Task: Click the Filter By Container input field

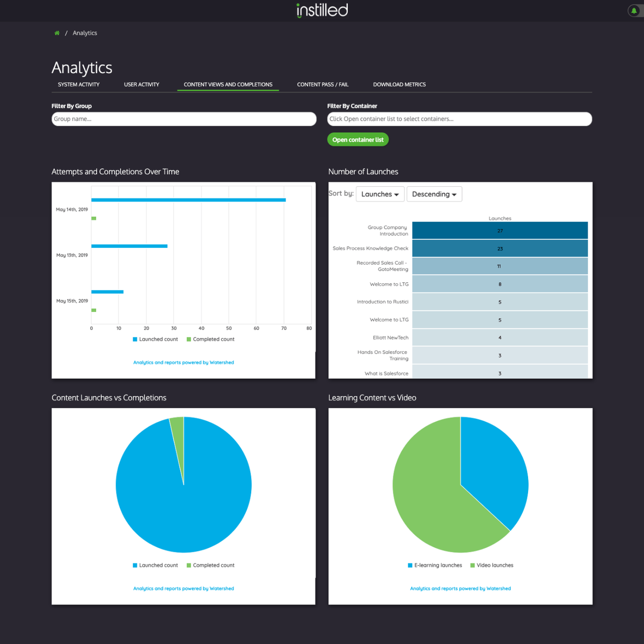Action: click(459, 119)
